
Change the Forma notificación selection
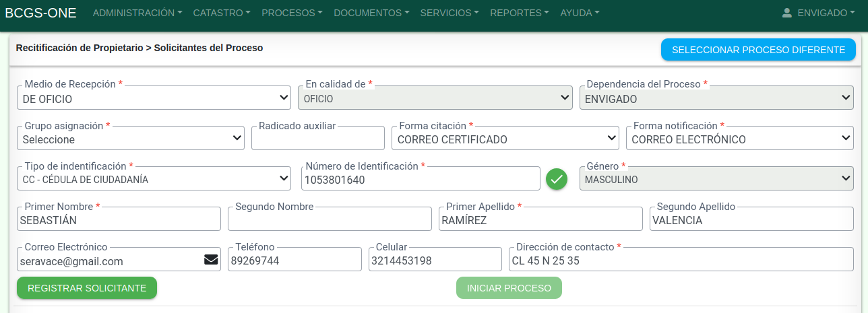pos(739,139)
